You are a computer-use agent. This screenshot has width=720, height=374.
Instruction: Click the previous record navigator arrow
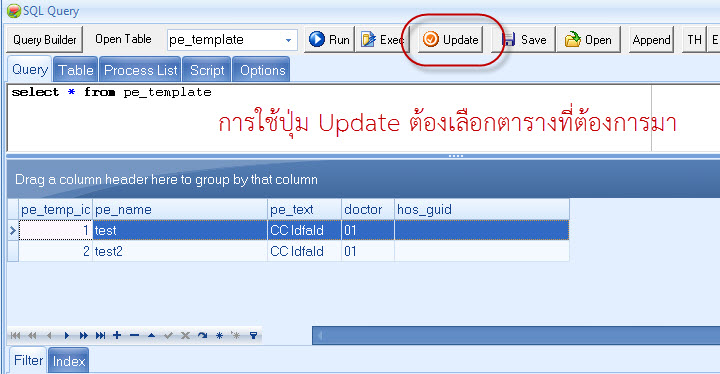click(x=49, y=335)
